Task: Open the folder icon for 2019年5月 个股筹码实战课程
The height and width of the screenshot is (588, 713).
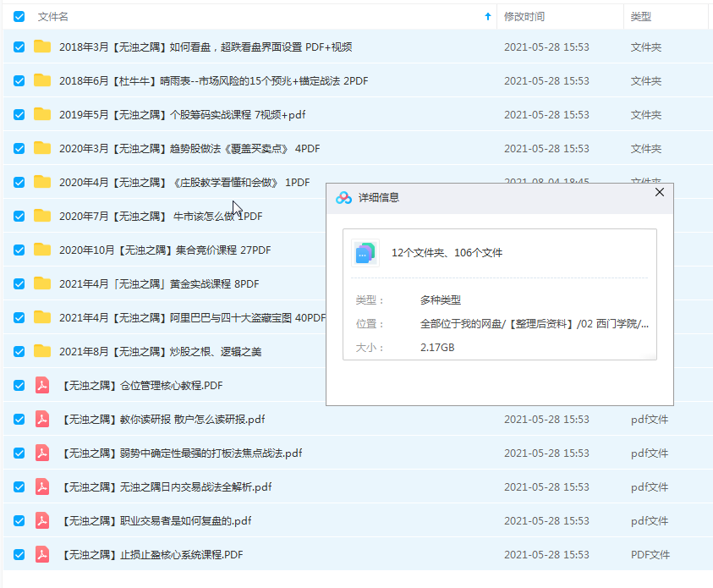Action: coord(41,115)
